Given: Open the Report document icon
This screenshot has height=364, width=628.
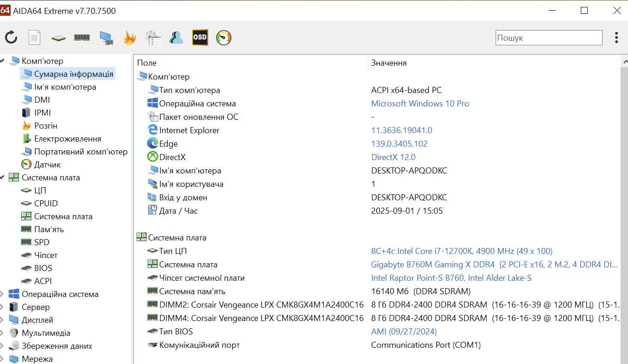Looking at the screenshot, I should [x=35, y=37].
